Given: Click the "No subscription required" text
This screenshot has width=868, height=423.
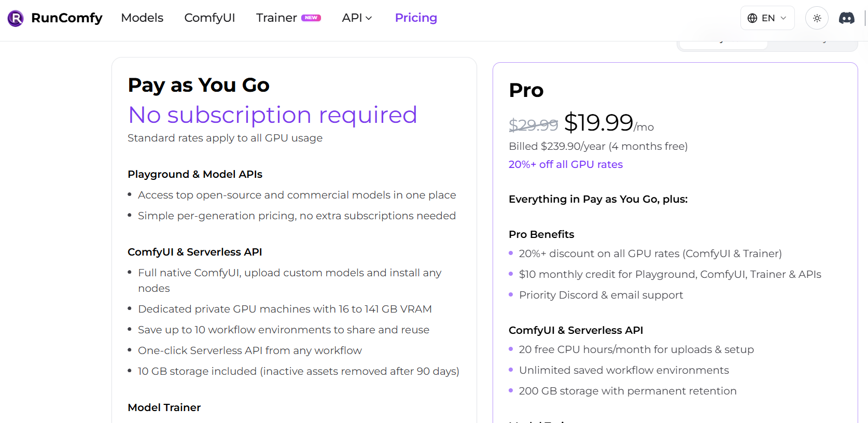Looking at the screenshot, I should (x=272, y=115).
